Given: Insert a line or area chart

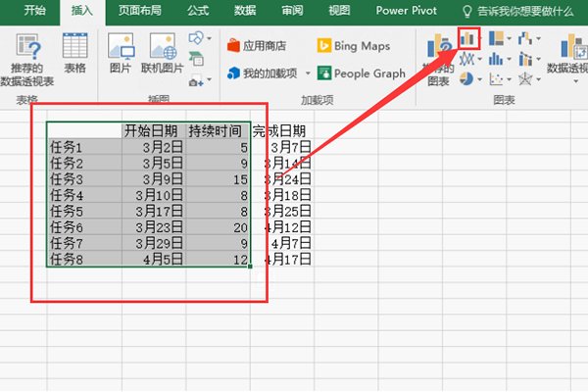Looking at the screenshot, I should tap(467, 59).
